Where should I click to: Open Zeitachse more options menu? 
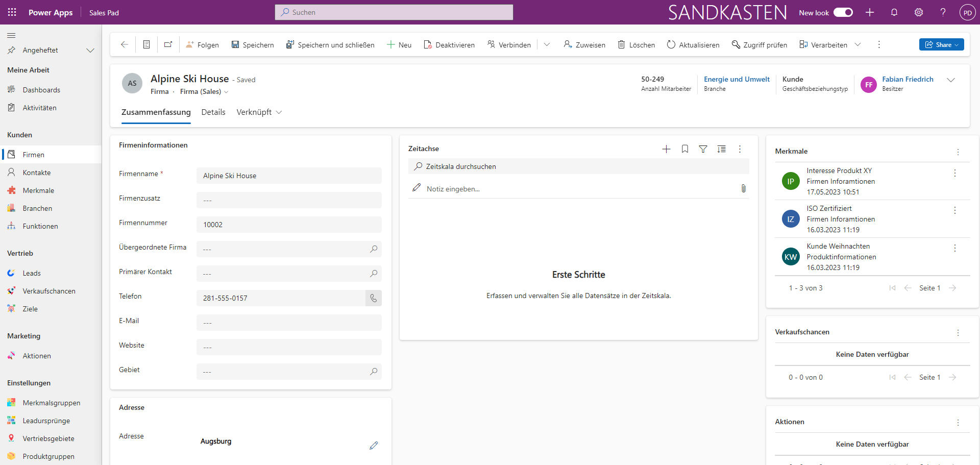click(x=740, y=149)
